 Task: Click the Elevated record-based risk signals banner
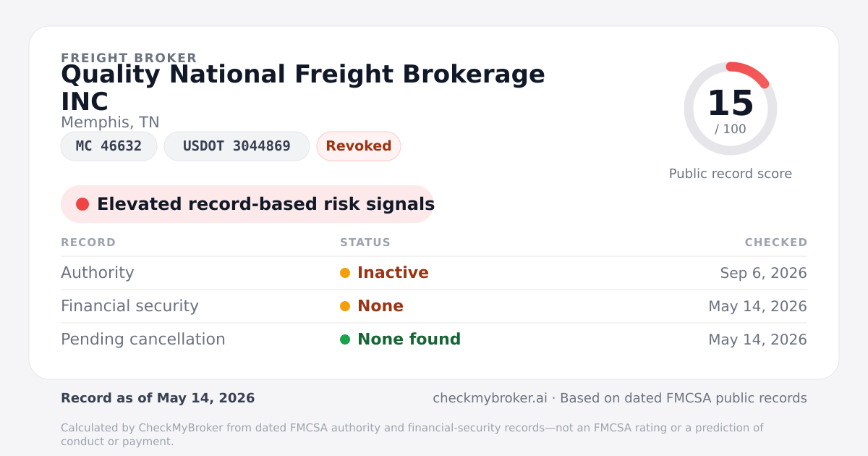pyautogui.click(x=247, y=204)
